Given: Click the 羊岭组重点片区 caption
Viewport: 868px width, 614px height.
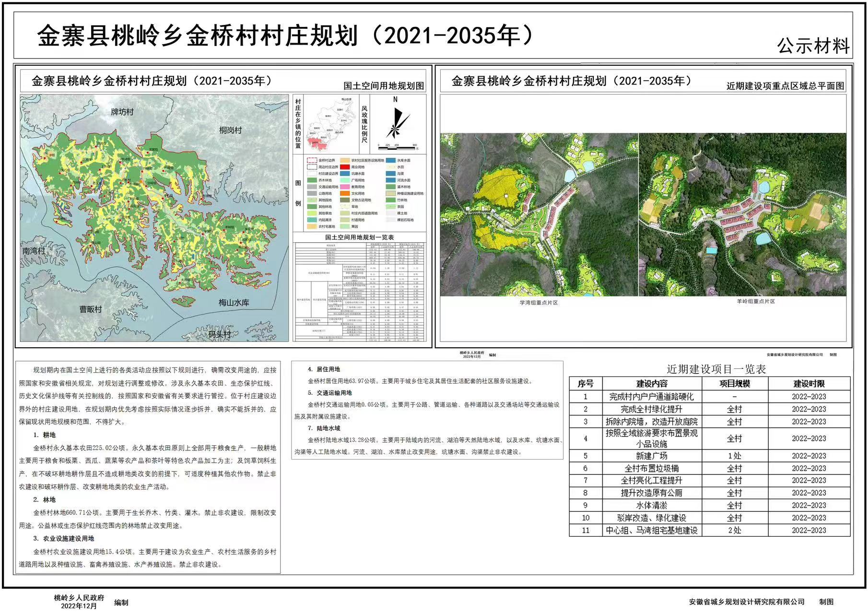Looking at the screenshot, I should [756, 301].
